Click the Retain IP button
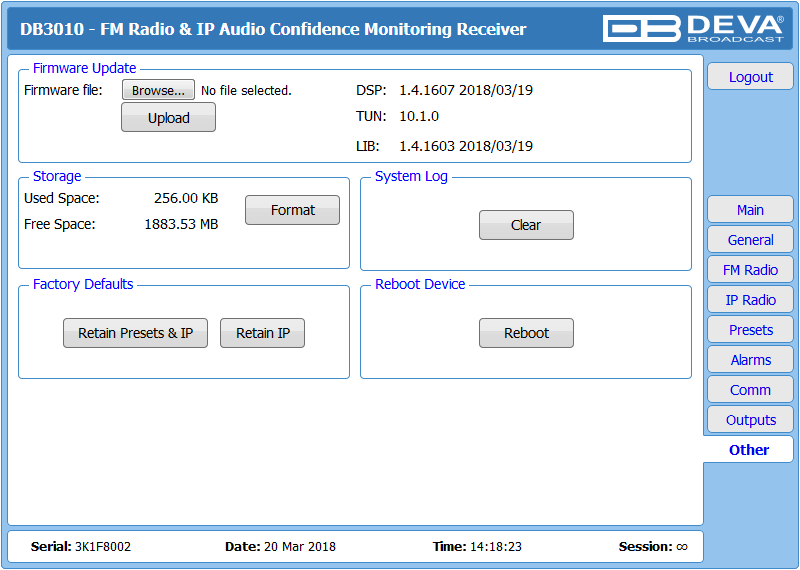Image resolution: width=800 pixels, height=570 pixels. coord(262,333)
